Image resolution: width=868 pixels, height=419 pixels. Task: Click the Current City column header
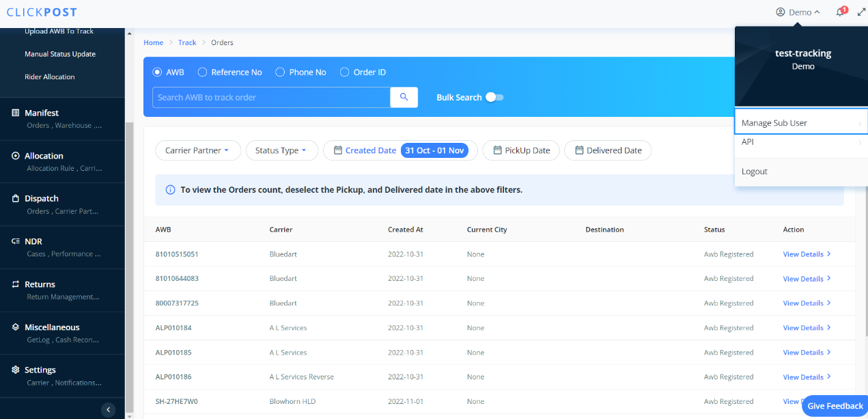(x=487, y=229)
